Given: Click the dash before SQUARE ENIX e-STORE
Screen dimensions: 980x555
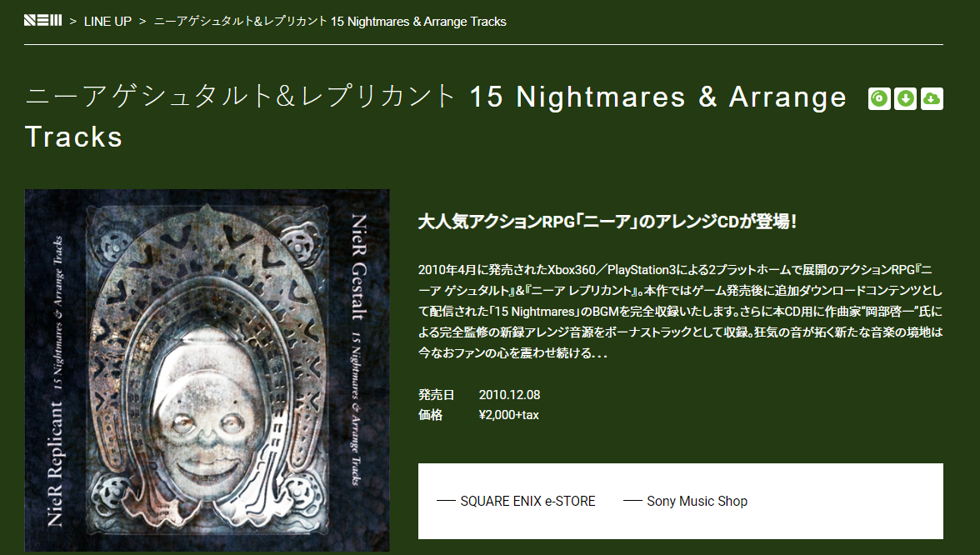Looking at the screenshot, I should pyautogui.click(x=446, y=501).
